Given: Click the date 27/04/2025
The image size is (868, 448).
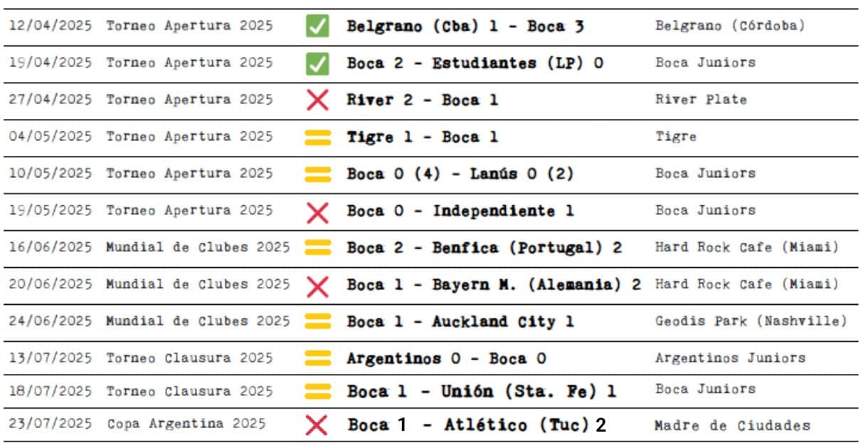Looking at the screenshot, I should point(51,100).
